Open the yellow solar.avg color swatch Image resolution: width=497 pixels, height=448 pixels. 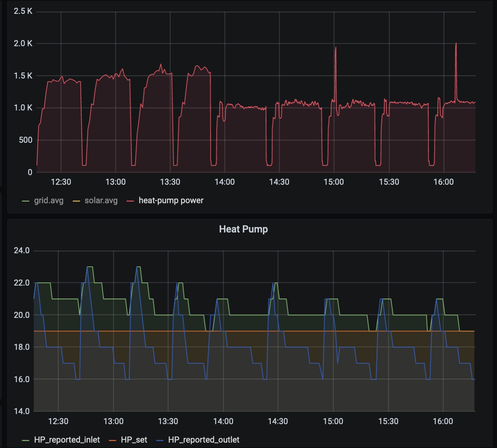point(76,201)
